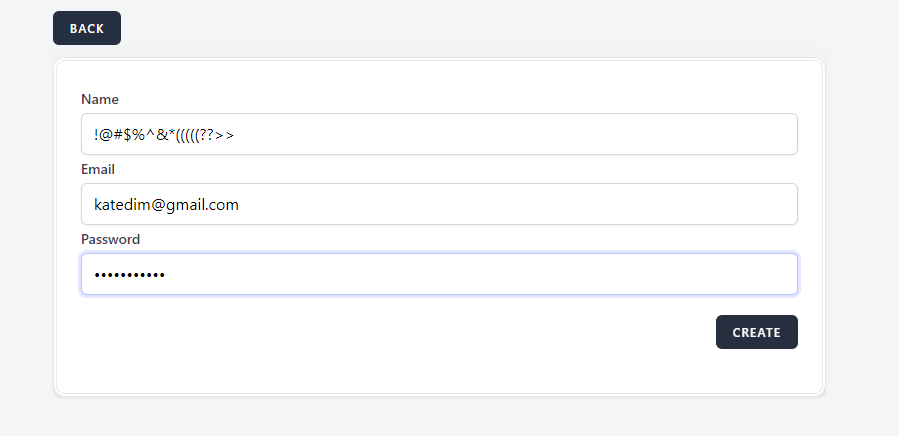Image resolution: width=899 pixels, height=436 pixels.
Task: Click gray background right of Back button
Action: 450,28
